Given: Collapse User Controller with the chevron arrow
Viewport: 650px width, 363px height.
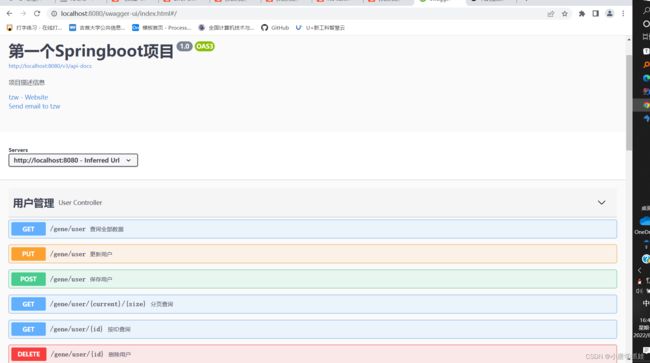Looking at the screenshot, I should click(601, 203).
